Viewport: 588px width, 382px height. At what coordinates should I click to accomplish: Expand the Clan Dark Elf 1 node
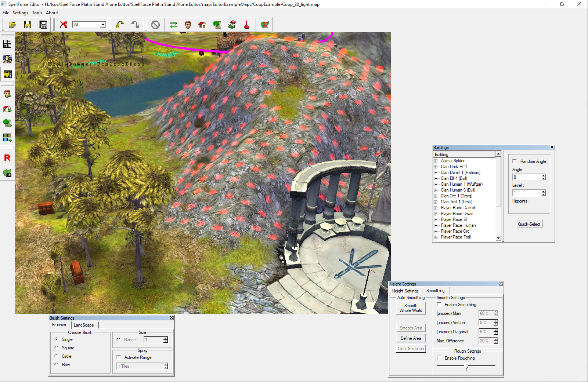pyautogui.click(x=436, y=167)
